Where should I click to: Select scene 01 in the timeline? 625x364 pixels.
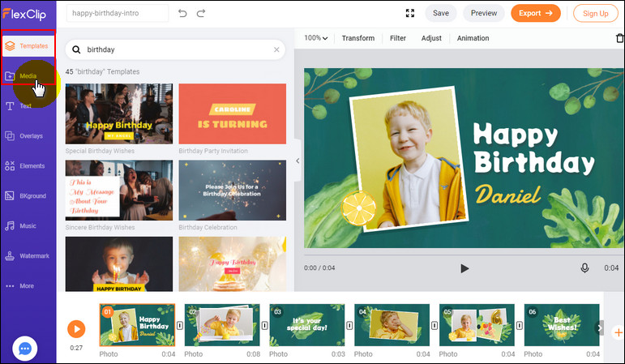(137, 325)
